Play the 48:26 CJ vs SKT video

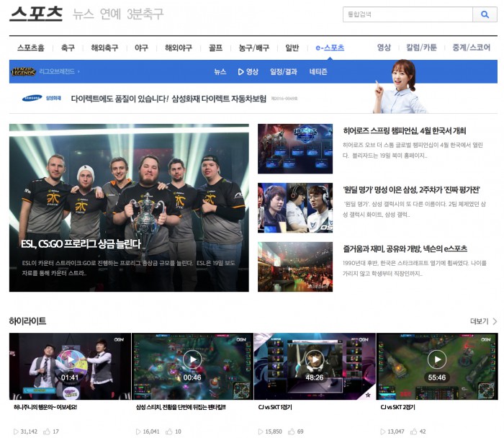(315, 359)
